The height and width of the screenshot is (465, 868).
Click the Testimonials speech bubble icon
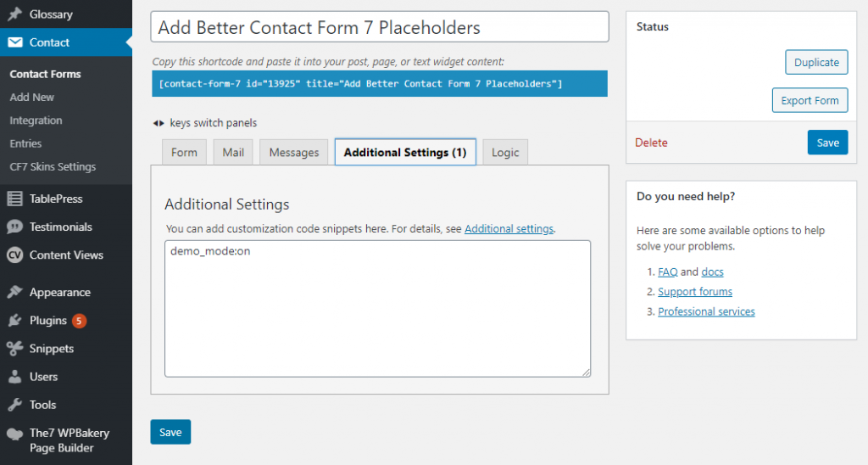[x=14, y=227]
